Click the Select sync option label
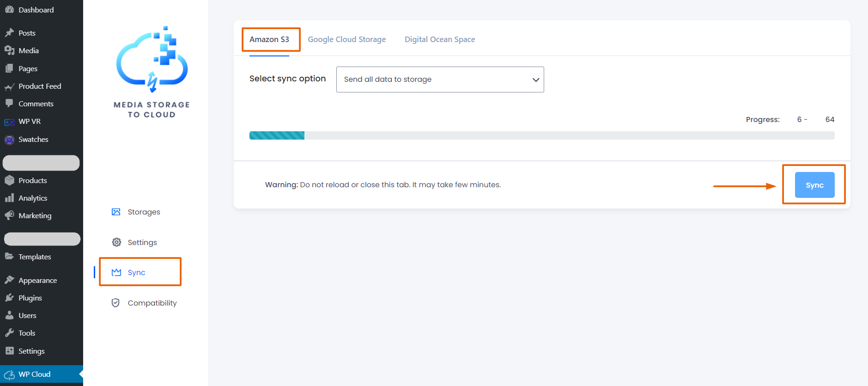Image resolution: width=868 pixels, height=386 pixels. click(x=288, y=79)
